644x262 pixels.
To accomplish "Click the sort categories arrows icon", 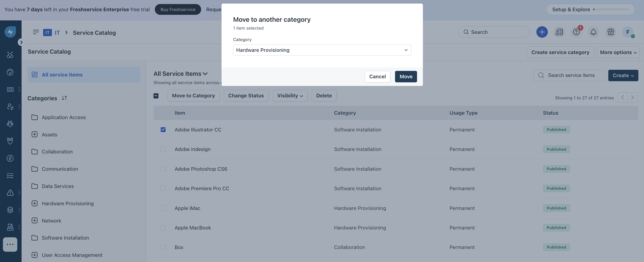I will pyautogui.click(x=64, y=98).
